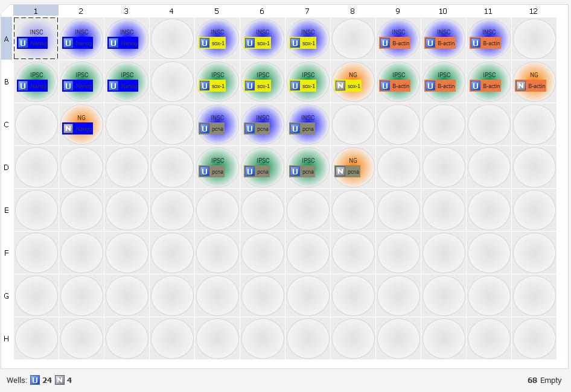This screenshot has width=571, height=392.
Task: Click the orange B-actin label in well A10
Action: point(446,43)
